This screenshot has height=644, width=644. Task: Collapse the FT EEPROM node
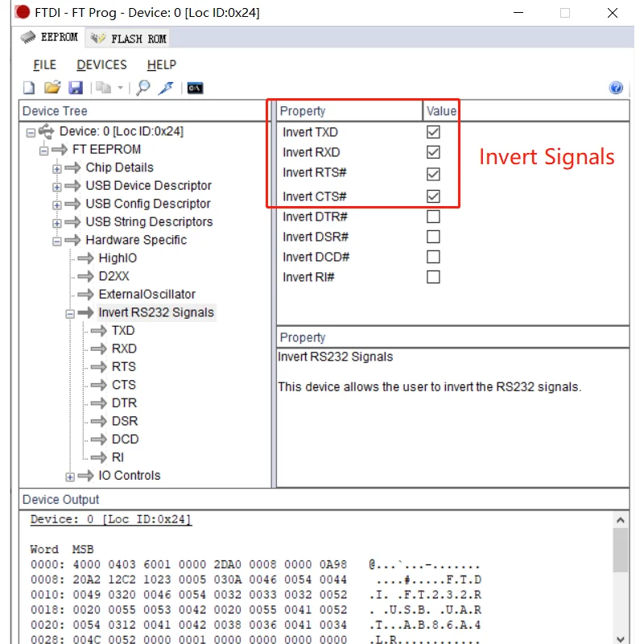coord(44,151)
